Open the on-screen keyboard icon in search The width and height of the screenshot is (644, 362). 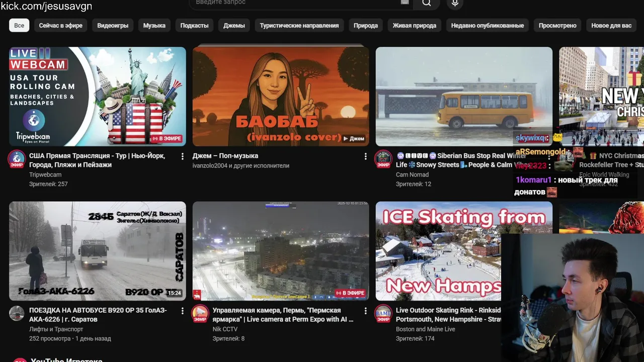coord(405,3)
